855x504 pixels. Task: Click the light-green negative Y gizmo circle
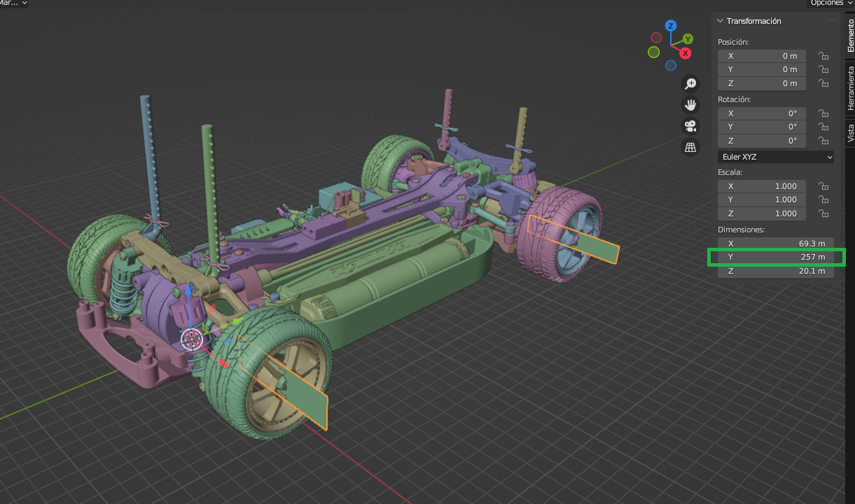654,52
